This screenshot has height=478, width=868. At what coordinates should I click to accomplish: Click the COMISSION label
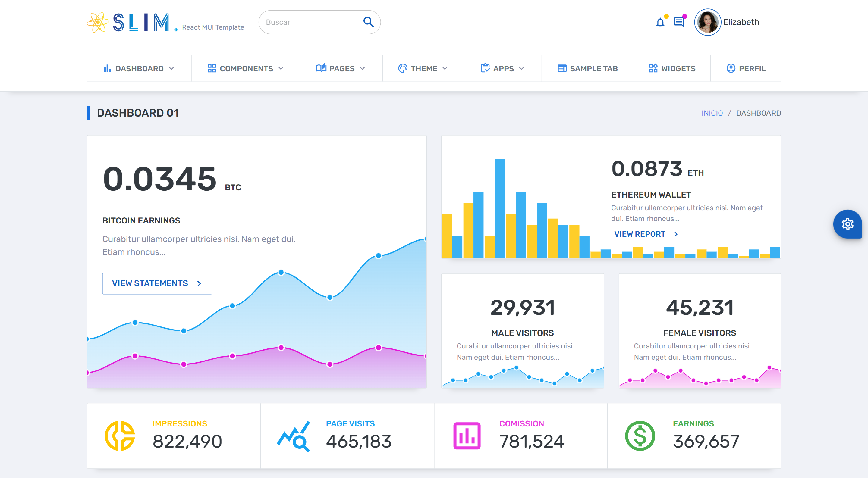click(x=522, y=424)
